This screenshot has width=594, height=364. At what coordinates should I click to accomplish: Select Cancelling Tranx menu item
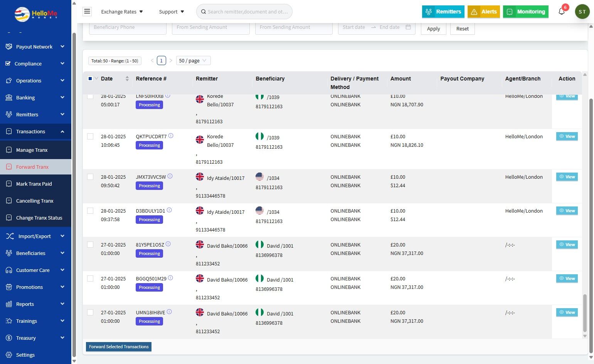35,201
